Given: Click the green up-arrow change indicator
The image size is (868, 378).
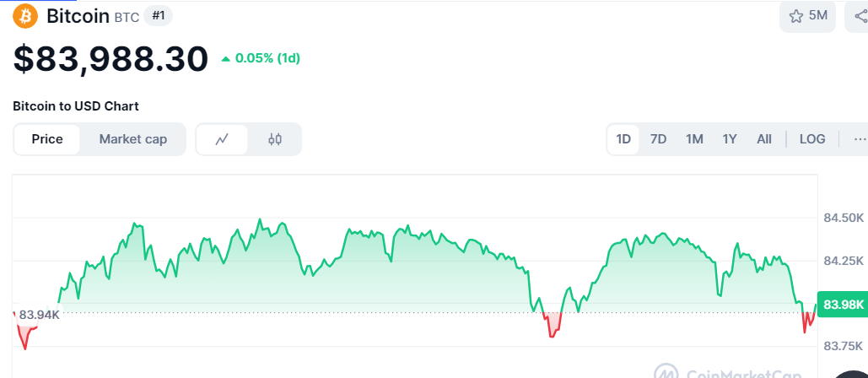Looking at the screenshot, I should click(x=225, y=59).
